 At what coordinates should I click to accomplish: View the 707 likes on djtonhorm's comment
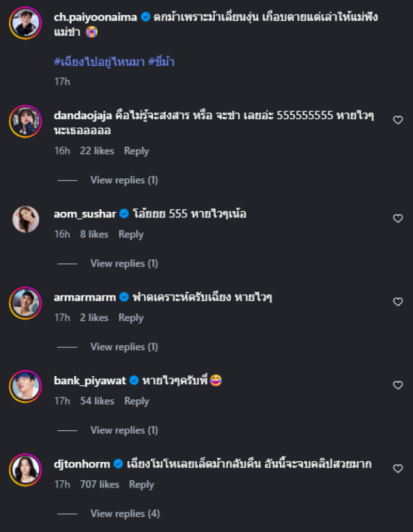(x=100, y=484)
